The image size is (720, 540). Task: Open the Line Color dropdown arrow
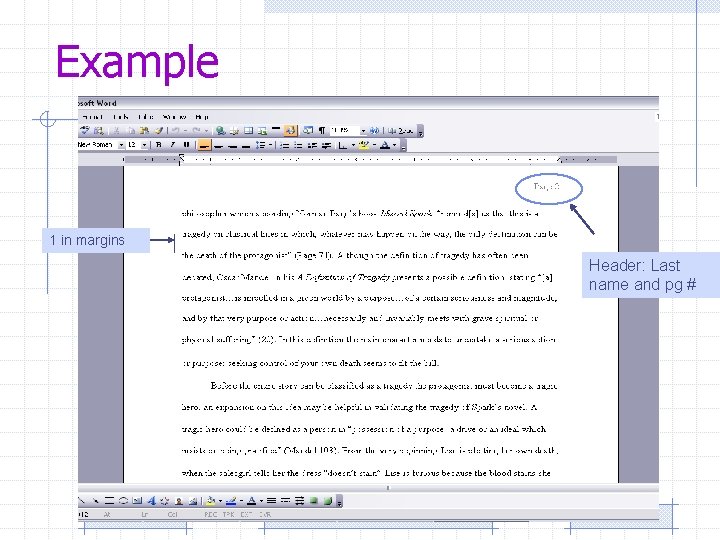[x=241, y=501]
